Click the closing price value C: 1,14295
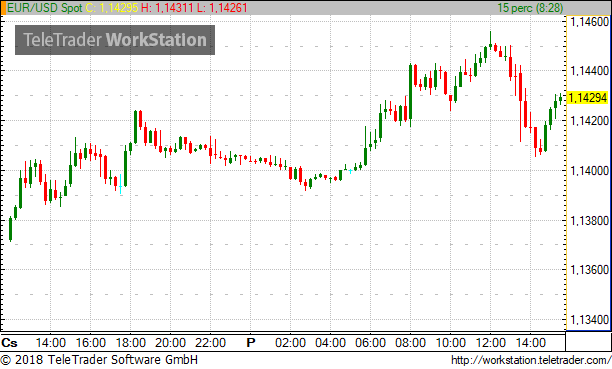Image resolution: width=612 pixels, height=369 pixels. click(112, 8)
